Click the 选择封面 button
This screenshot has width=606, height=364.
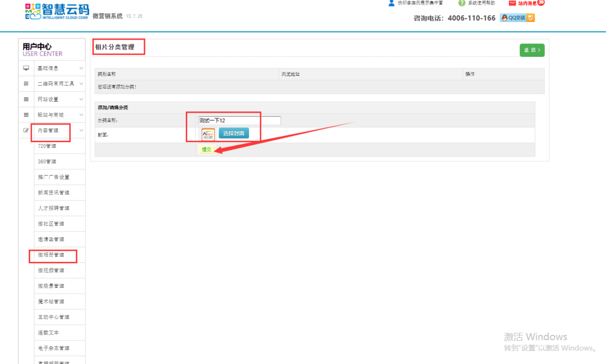tap(233, 134)
